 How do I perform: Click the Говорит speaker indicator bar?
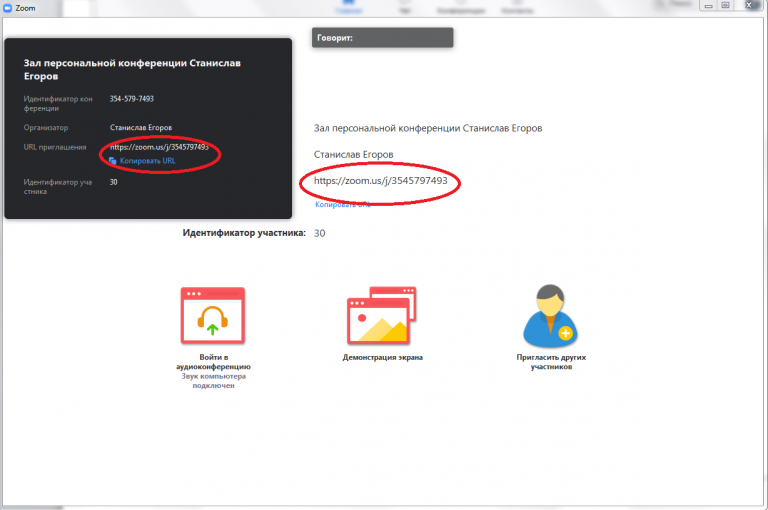pos(382,38)
